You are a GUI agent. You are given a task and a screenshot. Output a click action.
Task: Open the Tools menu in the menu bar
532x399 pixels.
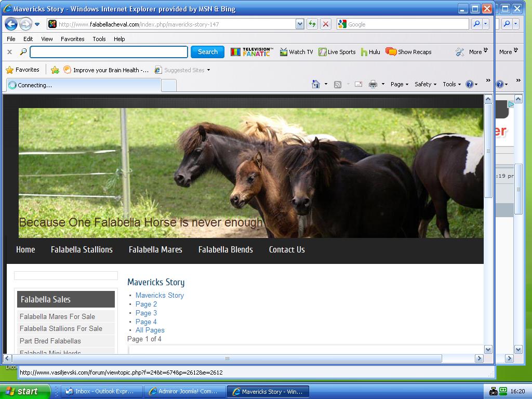pyautogui.click(x=99, y=39)
